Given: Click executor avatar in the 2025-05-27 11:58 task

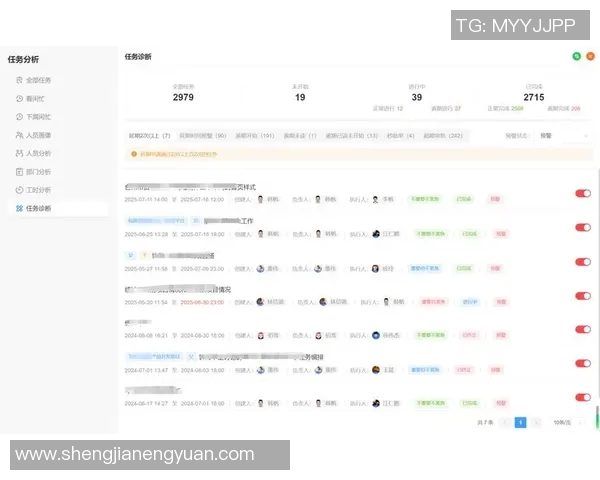Looking at the screenshot, I should [376, 268].
